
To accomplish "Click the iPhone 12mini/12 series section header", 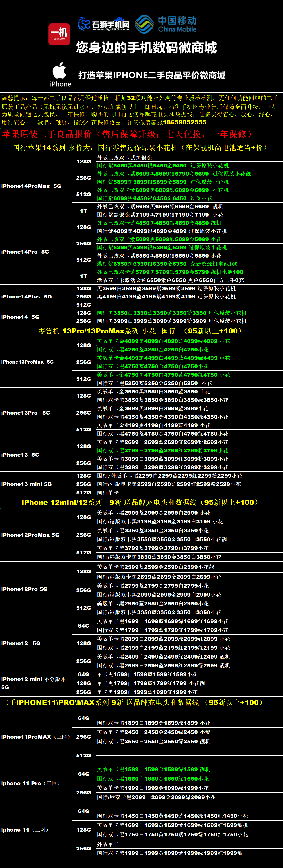I will [140, 502].
